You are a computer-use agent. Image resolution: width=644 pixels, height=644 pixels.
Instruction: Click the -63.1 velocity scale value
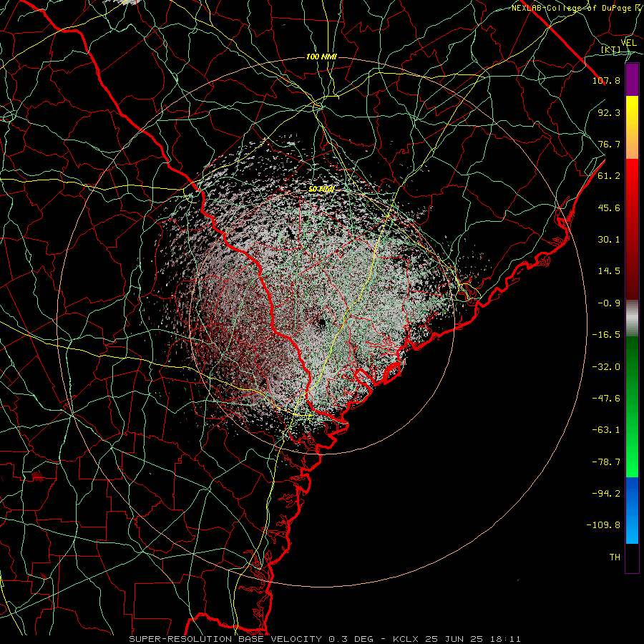pos(606,430)
